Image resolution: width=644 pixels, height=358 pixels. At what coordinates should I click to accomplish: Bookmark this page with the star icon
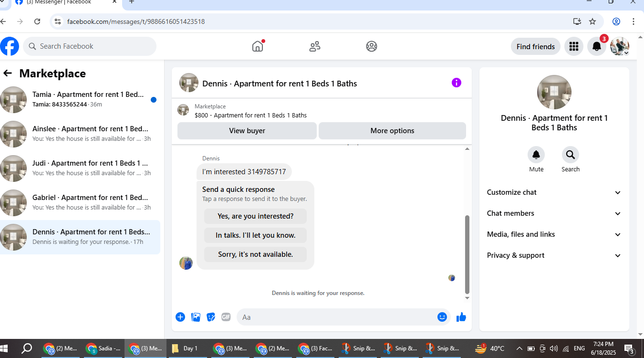(592, 21)
